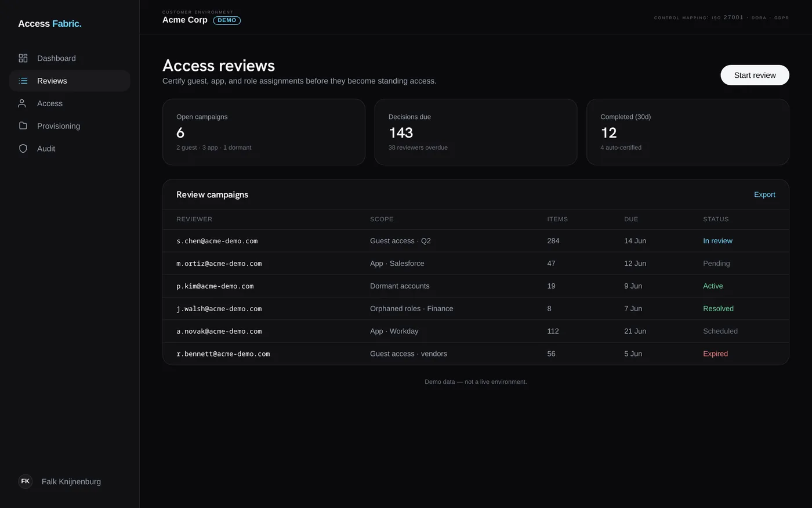Select reviewer a.novak@acme-demo.com
This screenshot has height=508, width=812.
219,332
